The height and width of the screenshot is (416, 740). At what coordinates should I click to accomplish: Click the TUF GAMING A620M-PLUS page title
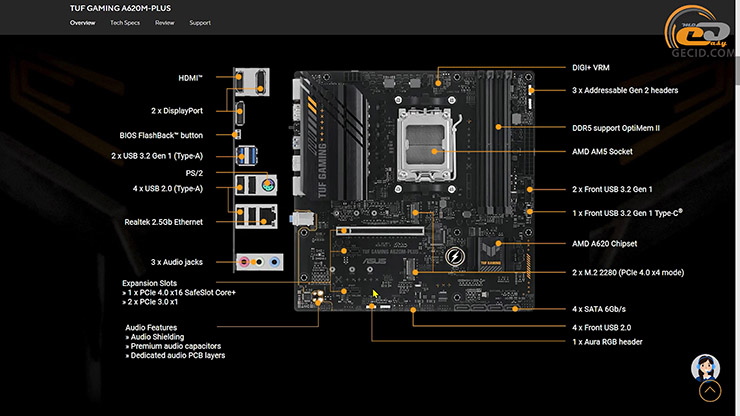tap(120, 8)
